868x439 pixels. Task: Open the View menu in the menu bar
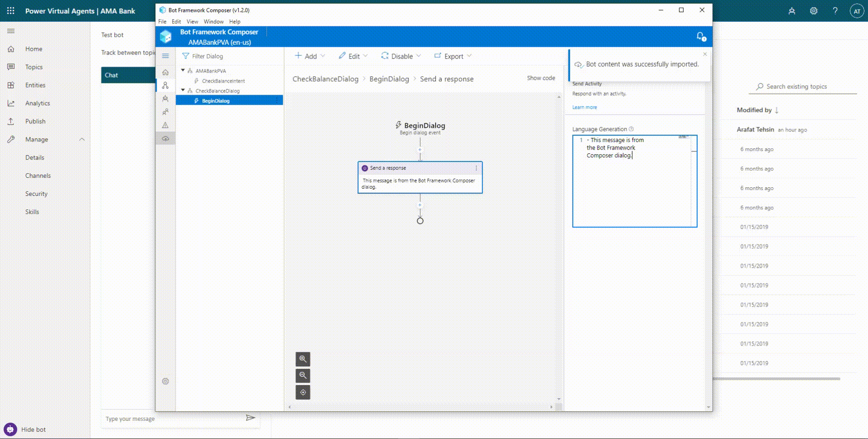[192, 21]
